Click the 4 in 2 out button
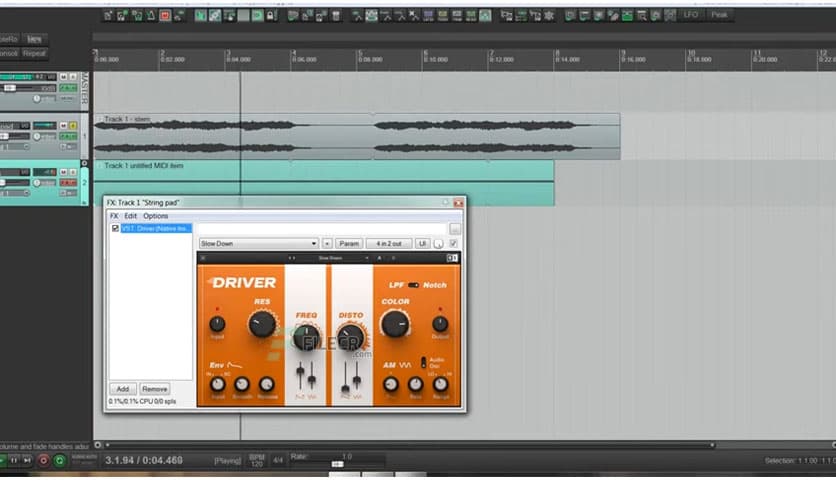The width and height of the screenshot is (836, 484). [x=389, y=244]
